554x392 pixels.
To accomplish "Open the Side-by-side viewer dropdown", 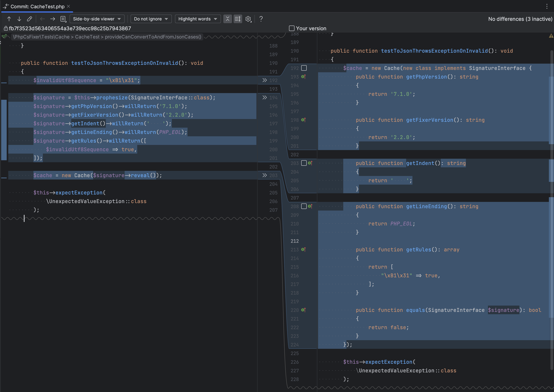I will 97,19.
